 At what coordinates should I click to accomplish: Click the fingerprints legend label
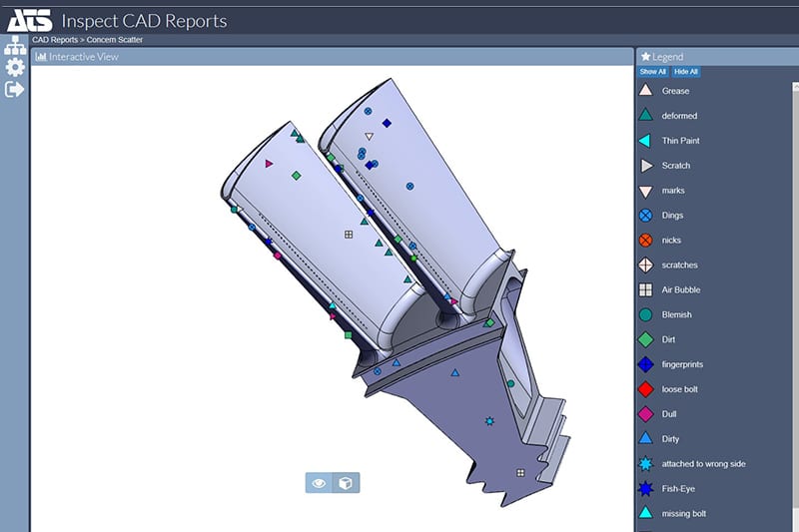682,364
